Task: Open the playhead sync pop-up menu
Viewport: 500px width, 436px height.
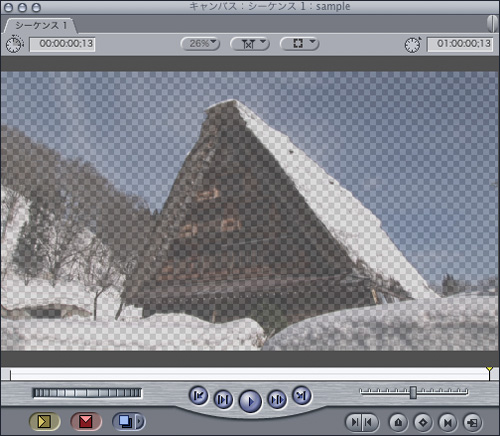Action: (x=250, y=44)
